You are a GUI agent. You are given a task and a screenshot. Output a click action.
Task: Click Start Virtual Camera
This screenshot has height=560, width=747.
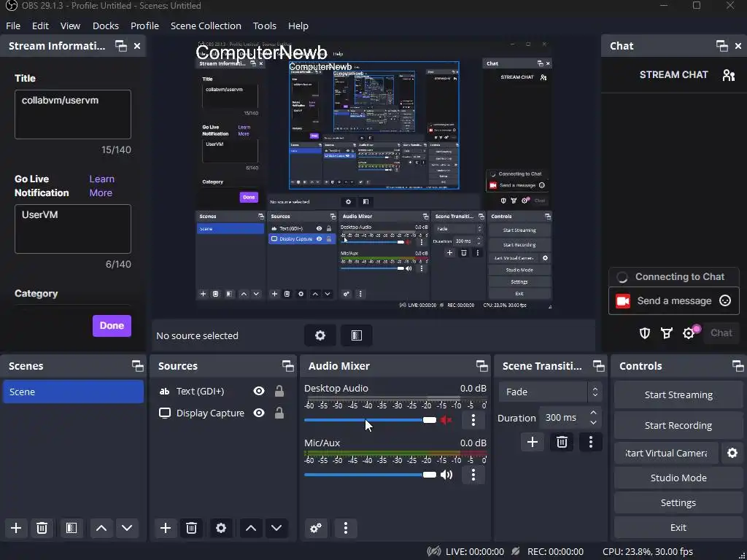coord(666,453)
